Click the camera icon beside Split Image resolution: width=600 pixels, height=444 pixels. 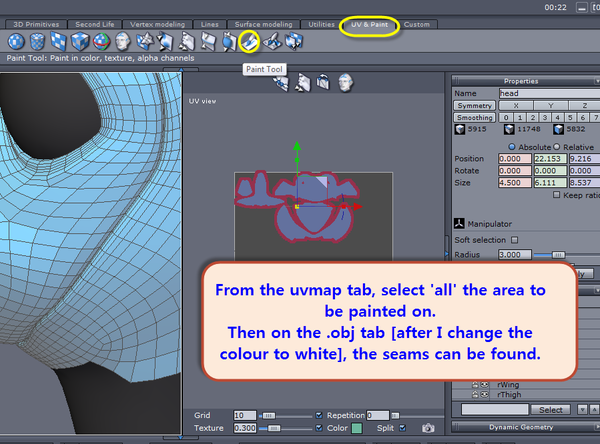pyautogui.click(x=428, y=428)
